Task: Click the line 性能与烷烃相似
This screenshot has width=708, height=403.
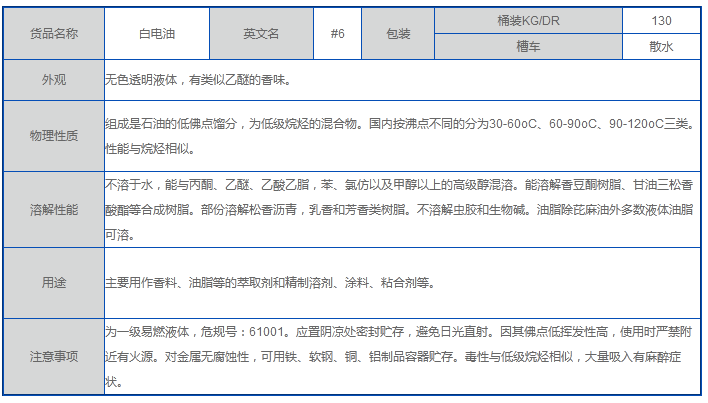Action: click(x=150, y=148)
